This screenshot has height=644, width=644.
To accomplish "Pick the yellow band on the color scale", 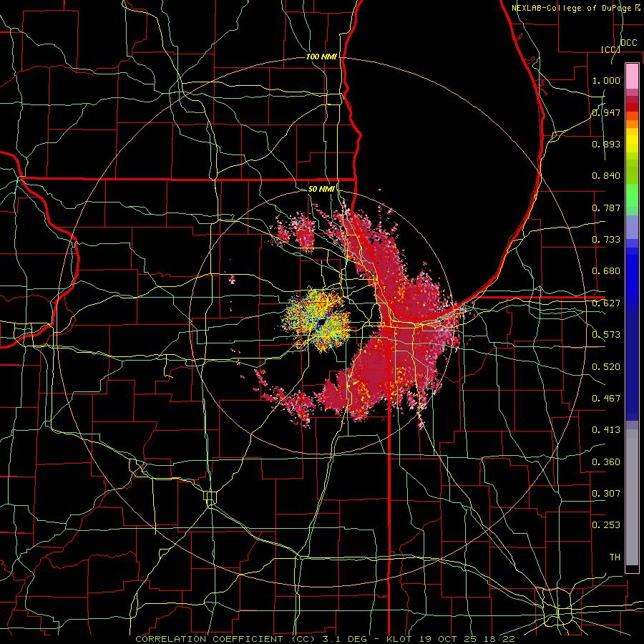I will (x=632, y=141).
